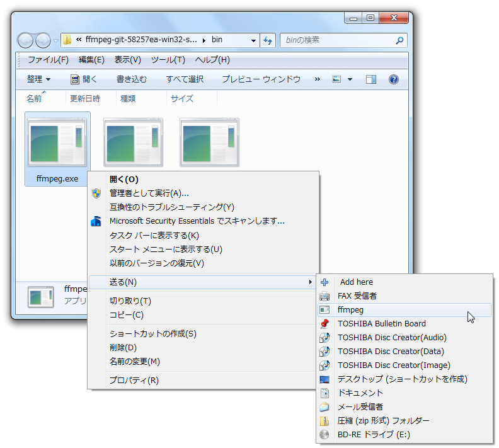Click プレビュー ウィンドウ toolbar button
The width and height of the screenshot is (499, 448).
click(261, 79)
